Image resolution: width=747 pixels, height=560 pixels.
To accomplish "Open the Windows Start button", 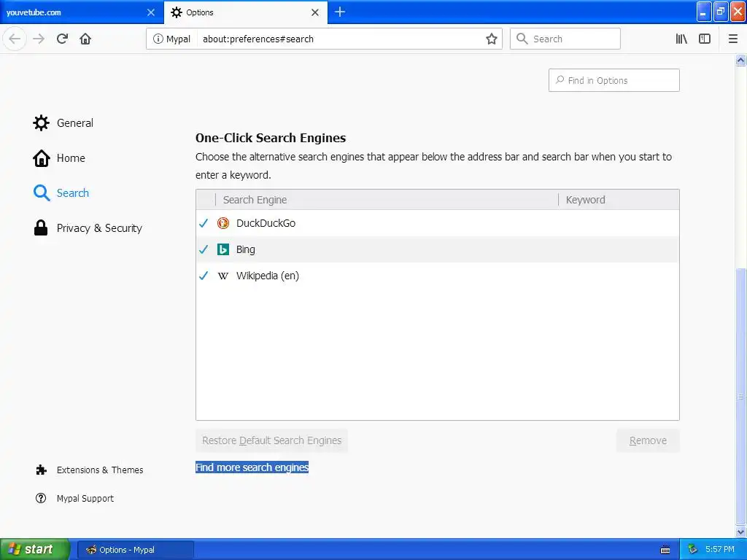I will 35,549.
